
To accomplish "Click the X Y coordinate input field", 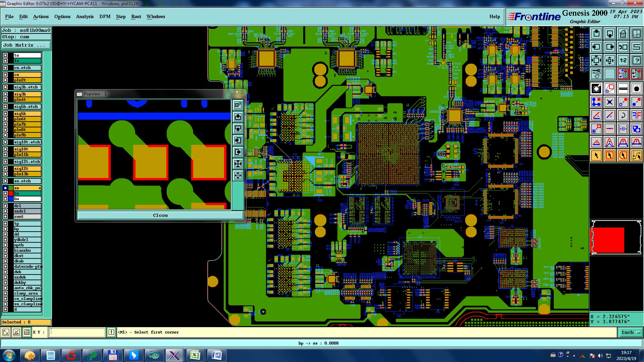I will pos(77,332).
